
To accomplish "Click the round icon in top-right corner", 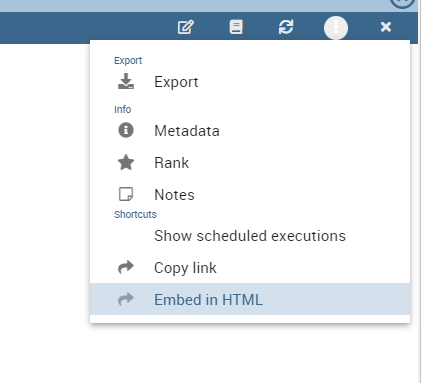I will point(402,3).
